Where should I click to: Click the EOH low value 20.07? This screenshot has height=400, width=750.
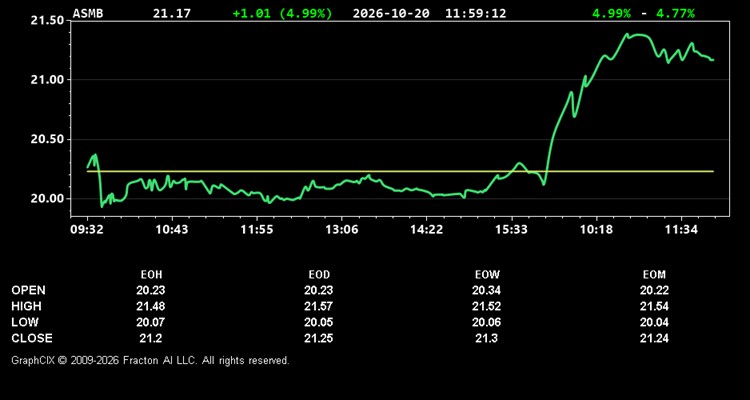tap(151, 322)
